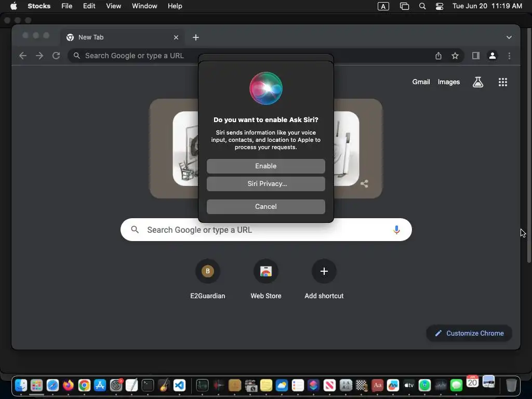
Task: Open the Images link in Chrome
Action: pos(448,82)
